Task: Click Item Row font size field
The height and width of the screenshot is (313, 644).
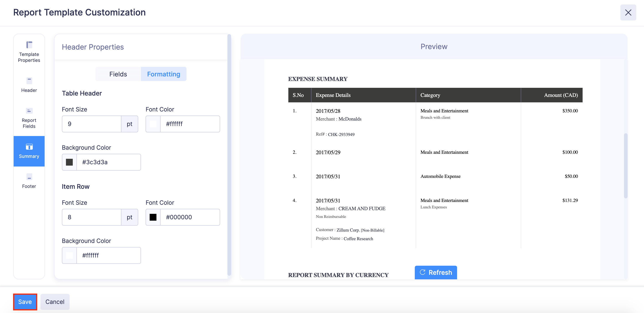Action: [x=91, y=217]
